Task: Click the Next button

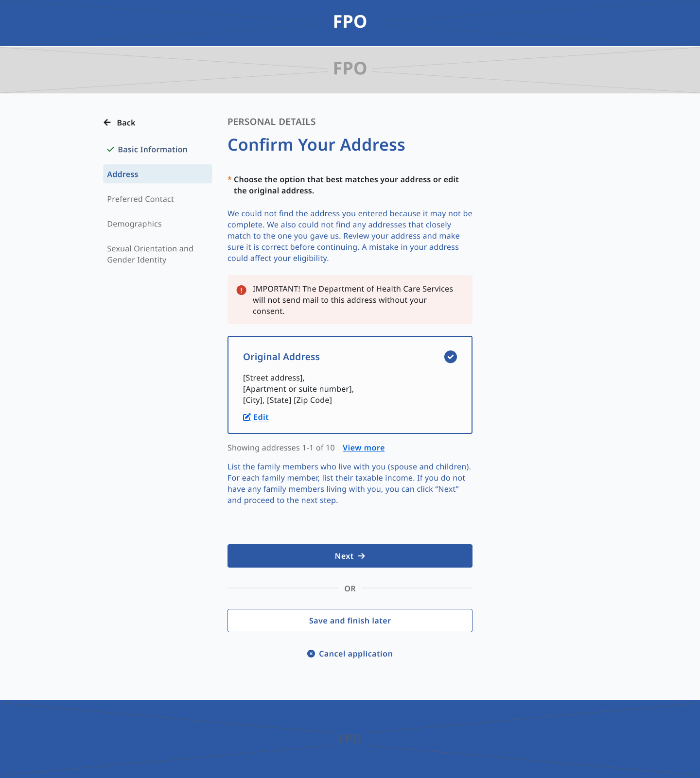Action: pyautogui.click(x=350, y=556)
